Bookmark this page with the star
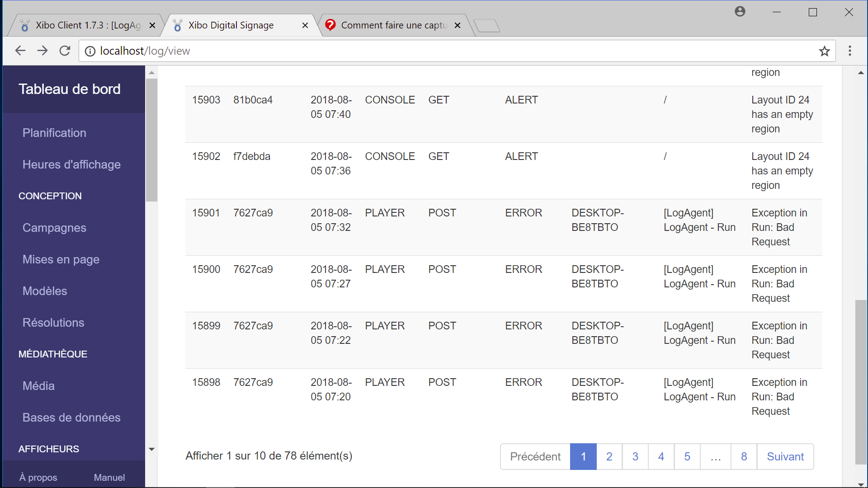Image resolution: width=868 pixels, height=488 pixels. 825,51
